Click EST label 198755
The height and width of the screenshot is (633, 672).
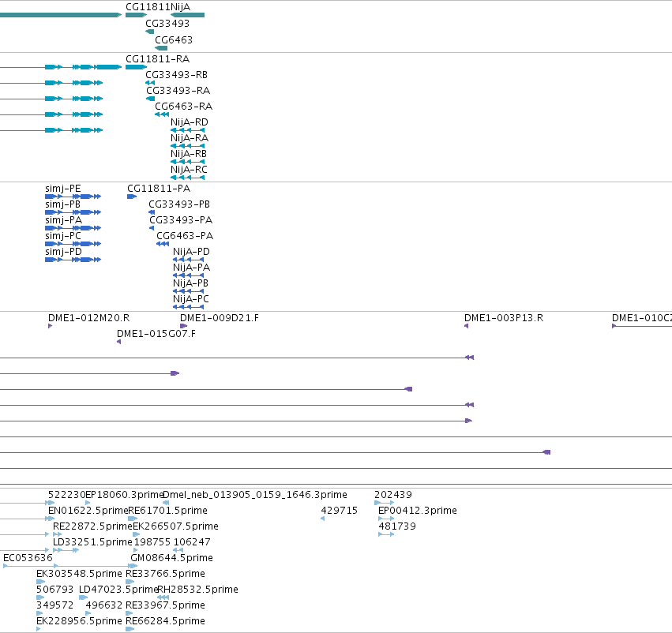(x=152, y=542)
